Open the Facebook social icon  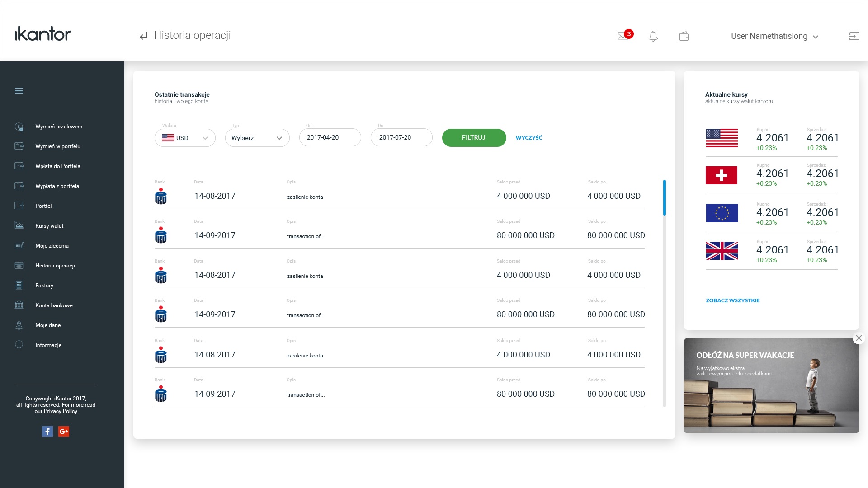47,432
